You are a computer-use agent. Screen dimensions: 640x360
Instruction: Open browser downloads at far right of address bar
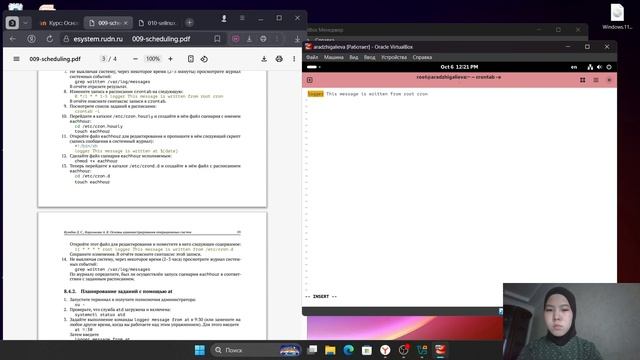coord(297,39)
